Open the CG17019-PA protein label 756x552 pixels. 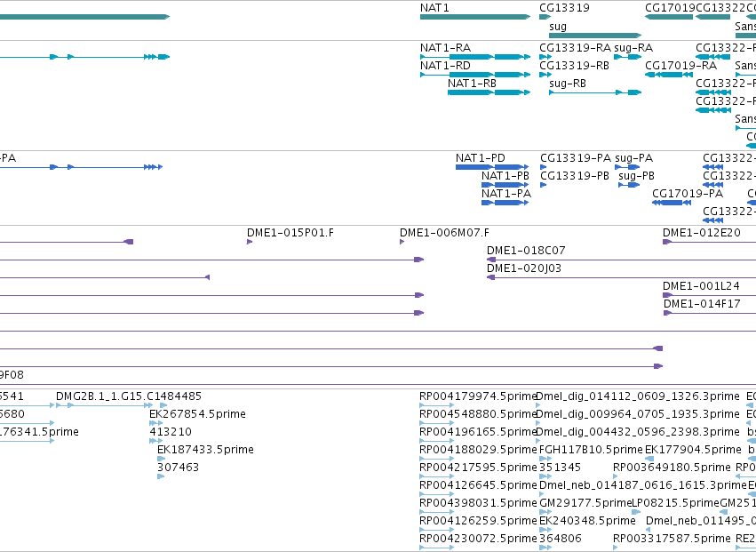click(x=688, y=194)
